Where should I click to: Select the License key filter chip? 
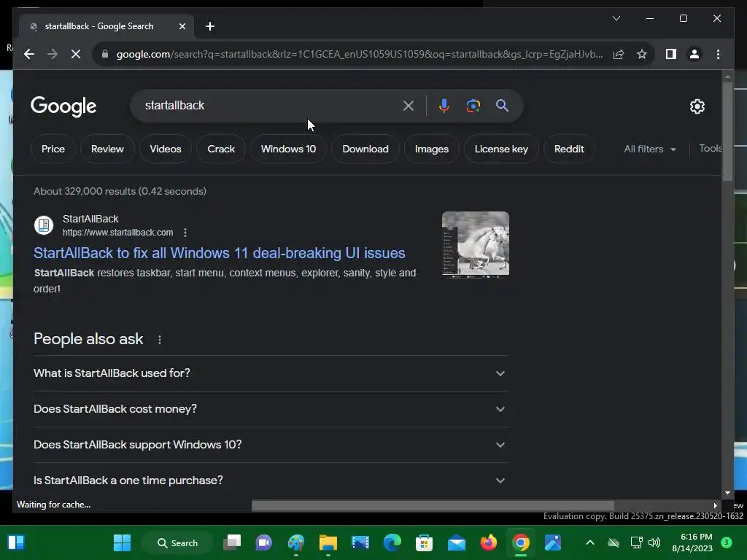point(501,149)
